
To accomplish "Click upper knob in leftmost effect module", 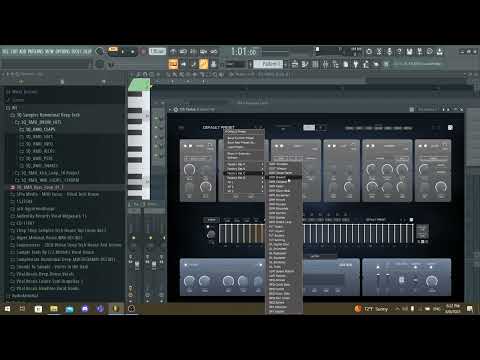I will pyautogui.click(x=189, y=170).
